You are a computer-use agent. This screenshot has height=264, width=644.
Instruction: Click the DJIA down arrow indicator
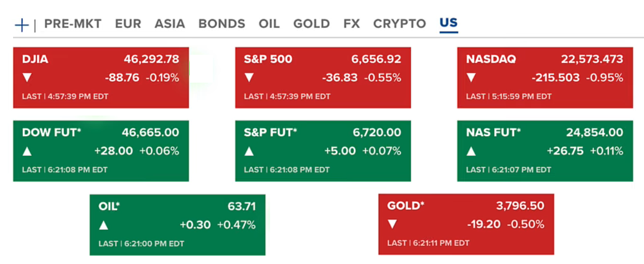27,78
